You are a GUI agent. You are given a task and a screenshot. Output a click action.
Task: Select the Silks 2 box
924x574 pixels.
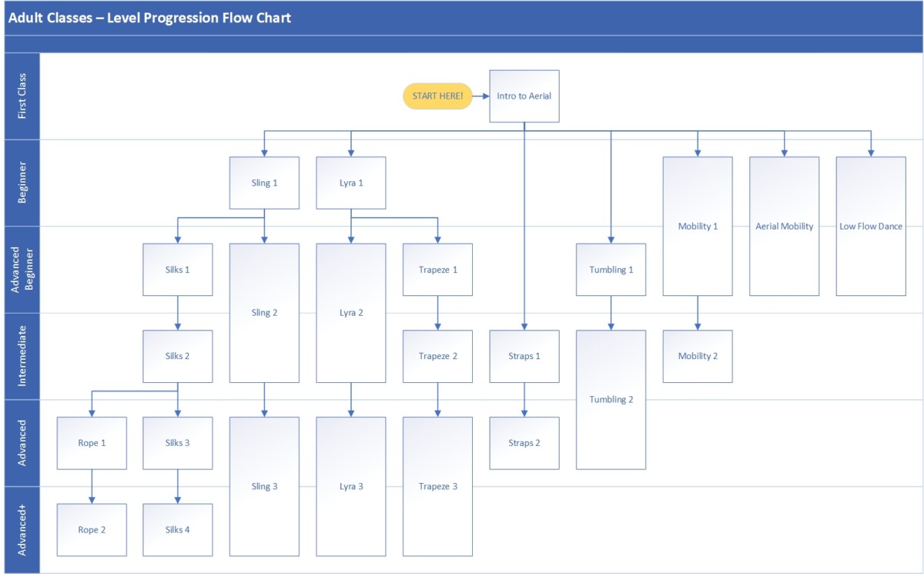(177, 356)
